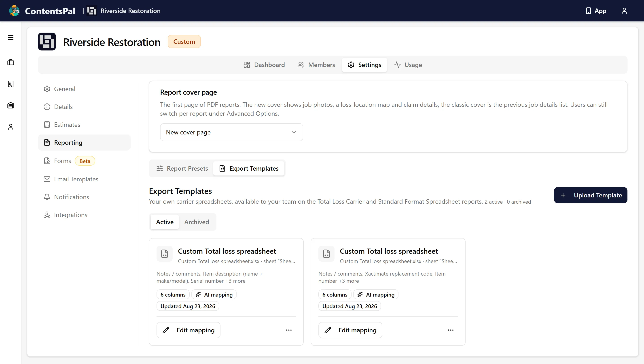Expand the New cover page dropdown
This screenshot has height=364, width=644.
231,132
